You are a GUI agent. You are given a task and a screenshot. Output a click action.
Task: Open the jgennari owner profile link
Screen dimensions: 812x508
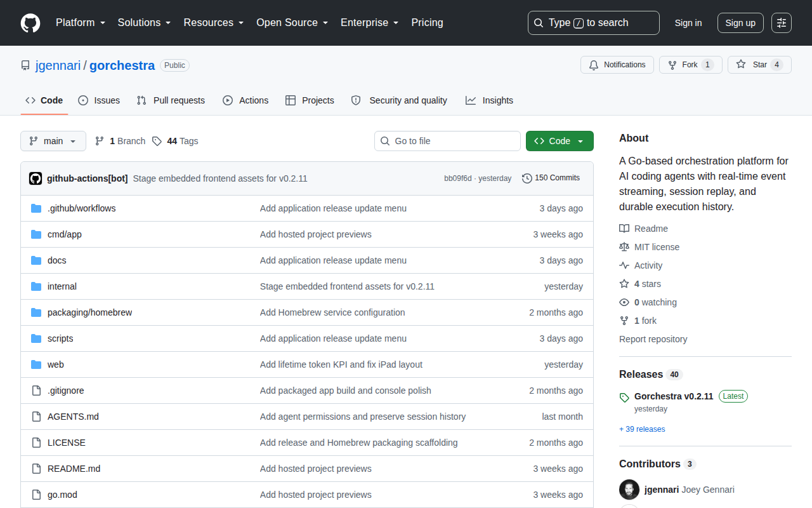coord(58,65)
